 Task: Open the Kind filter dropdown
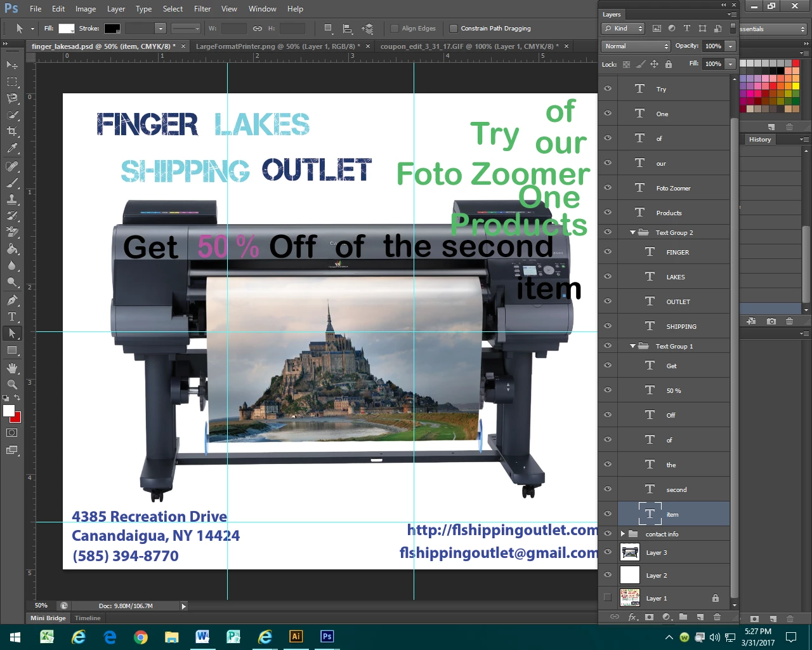623,29
